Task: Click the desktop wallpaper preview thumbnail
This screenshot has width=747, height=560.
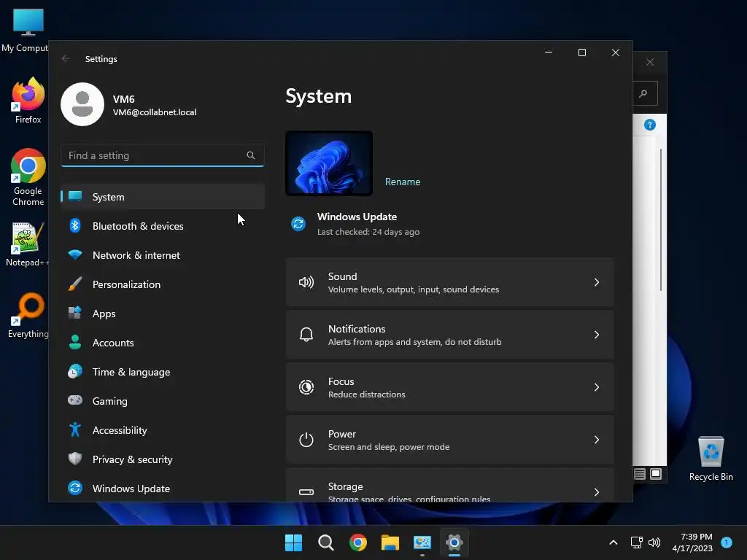Action: (329, 163)
